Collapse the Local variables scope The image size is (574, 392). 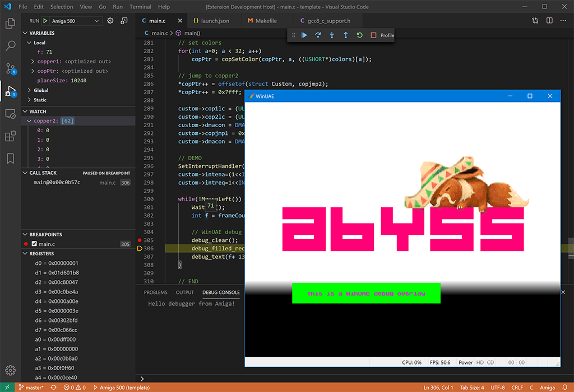click(x=29, y=43)
